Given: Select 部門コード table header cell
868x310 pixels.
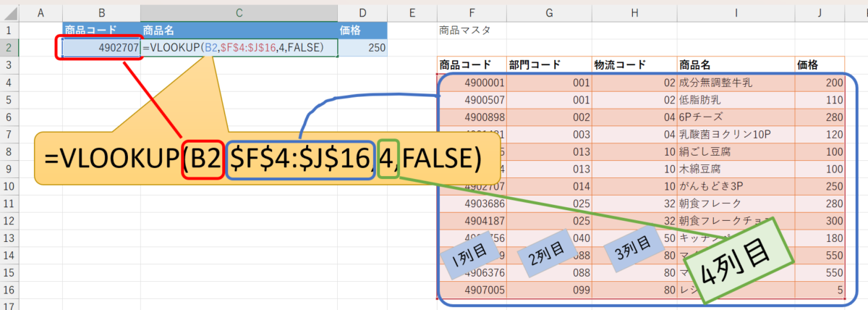Looking at the screenshot, I should pos(548,65).
